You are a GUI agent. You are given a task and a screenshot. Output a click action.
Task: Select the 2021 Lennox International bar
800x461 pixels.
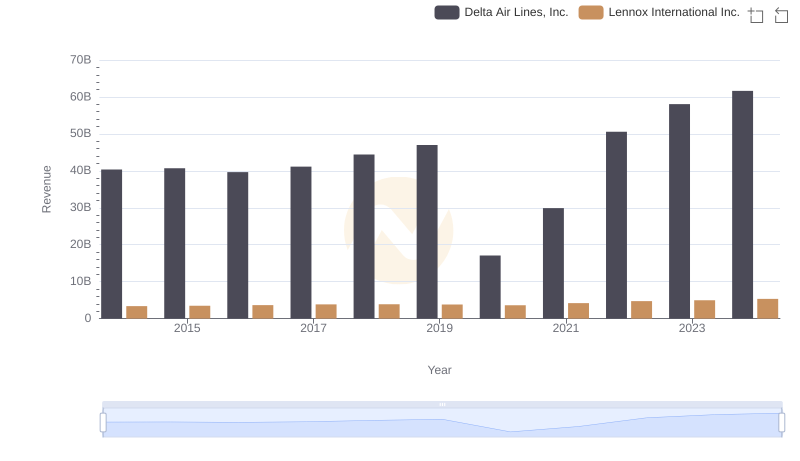click(x=579, y=311)
